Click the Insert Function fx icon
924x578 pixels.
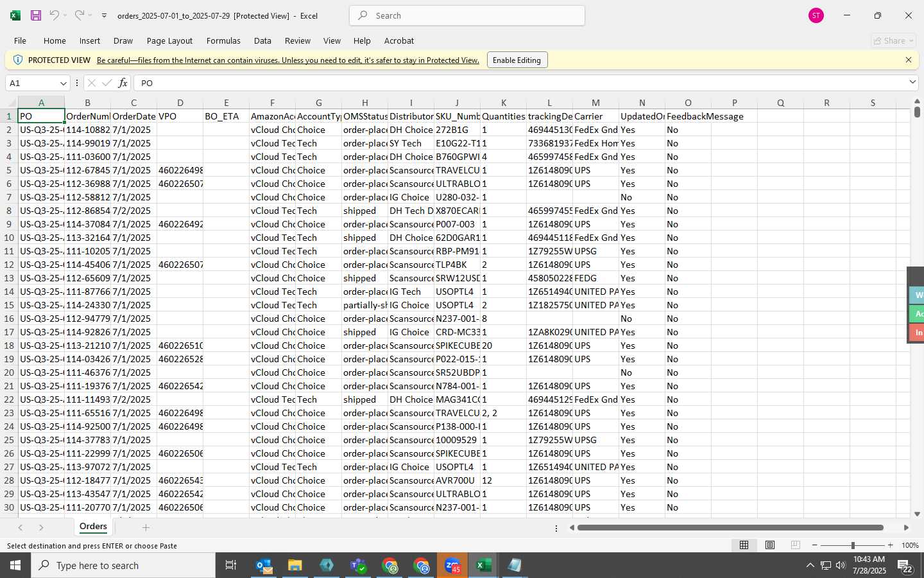[x=123, y=83]
